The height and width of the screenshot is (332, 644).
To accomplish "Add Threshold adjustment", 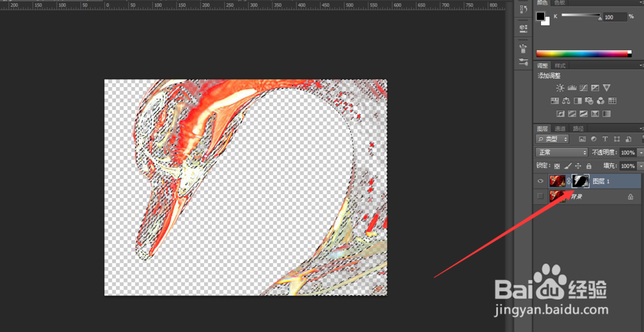I will coord(583,114).
